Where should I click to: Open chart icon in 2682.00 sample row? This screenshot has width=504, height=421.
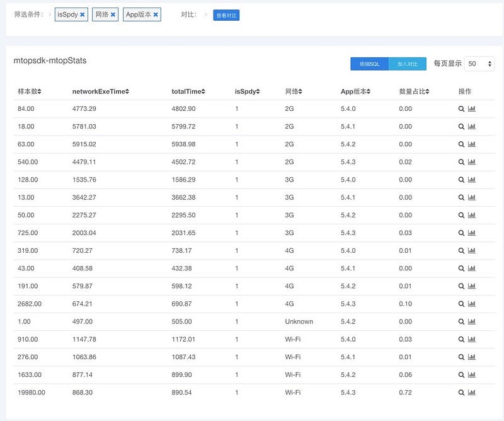[471, 304]
